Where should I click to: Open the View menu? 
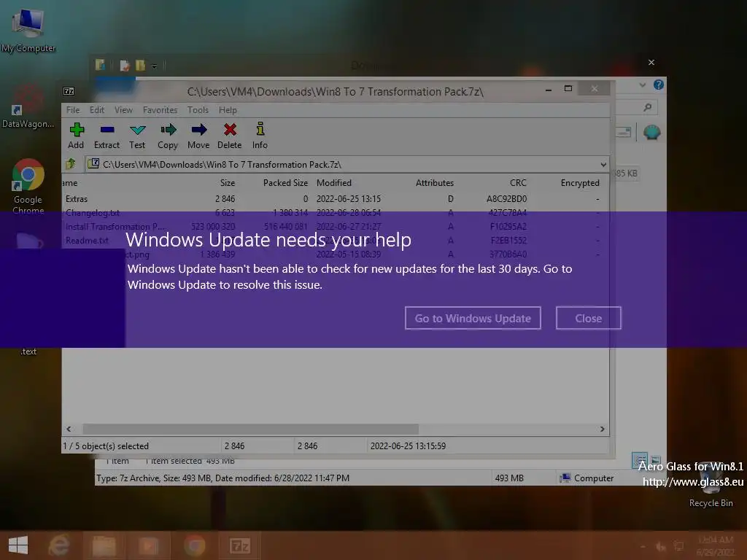coord(123,110)
